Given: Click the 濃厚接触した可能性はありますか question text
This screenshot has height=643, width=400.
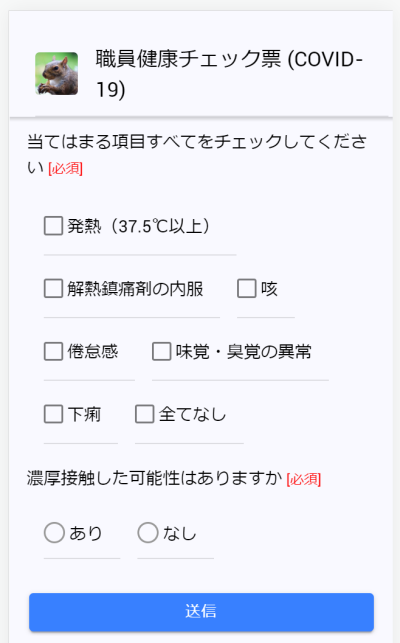Looking at the screenshot, I should point(154,479).
